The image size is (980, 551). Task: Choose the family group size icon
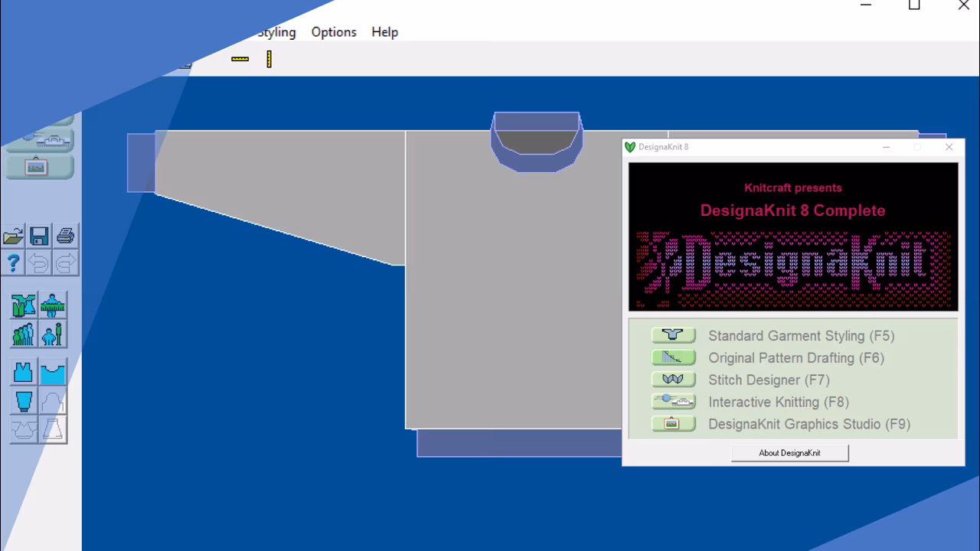tap(24, 334)
